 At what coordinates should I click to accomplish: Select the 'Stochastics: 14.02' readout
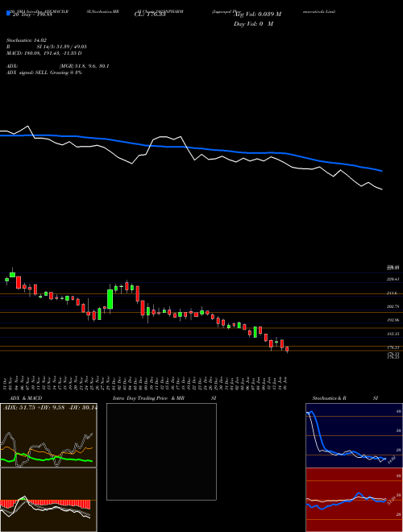click(27, 40)
